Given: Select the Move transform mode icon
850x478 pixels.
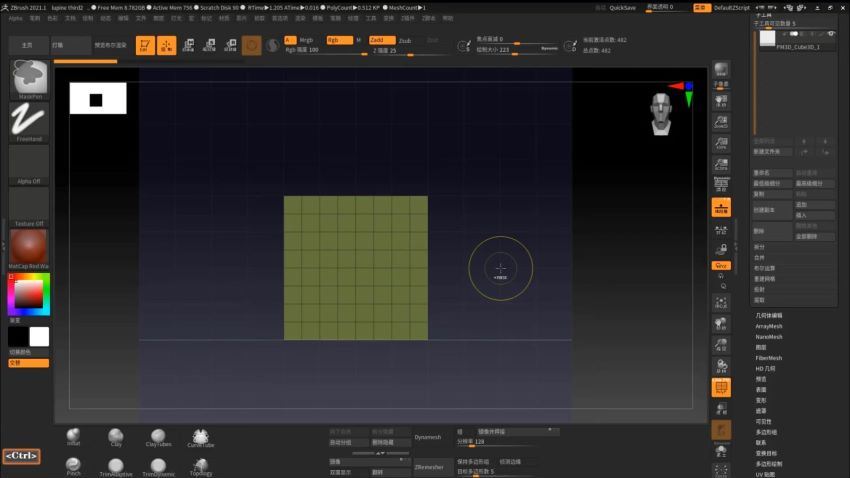Looking at the screenshot, I should pos(188,45).
